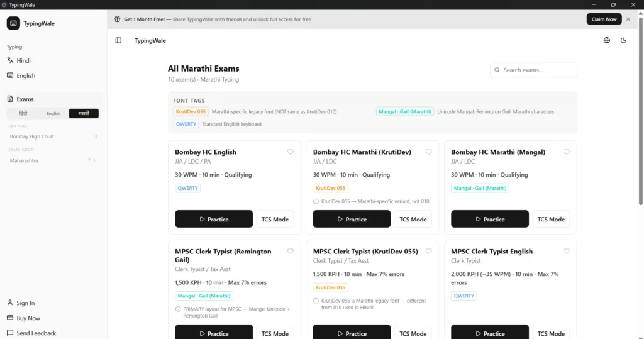
Task: Maximize the TypingWale window
Action: click(x=613, y=4)
